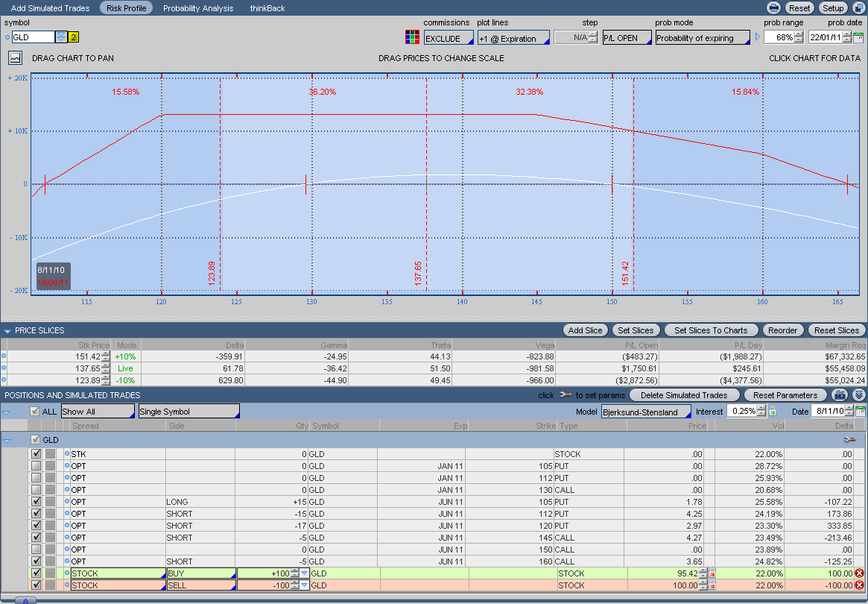Open the thinkBack tab
Screen dimensions: 868x604
click(266, 8)
